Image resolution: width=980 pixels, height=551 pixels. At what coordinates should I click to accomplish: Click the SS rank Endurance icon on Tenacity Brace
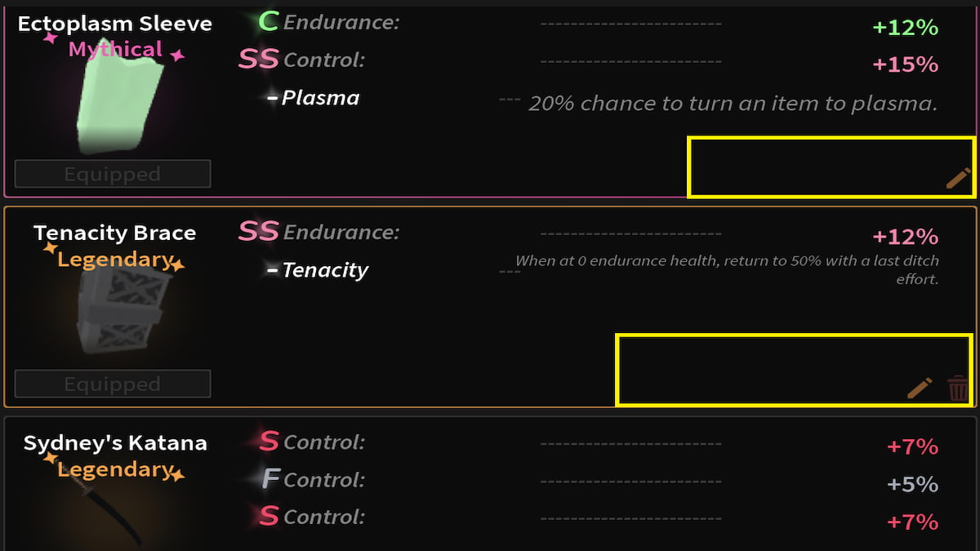[258, 232]
